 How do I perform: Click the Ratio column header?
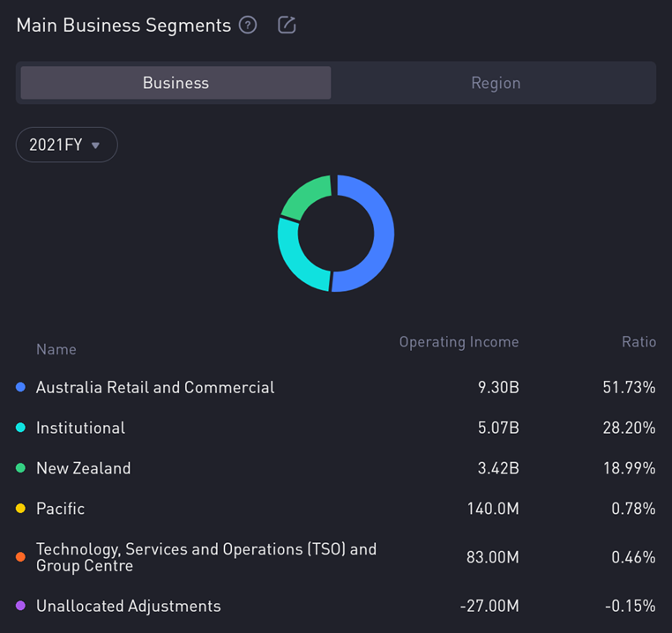pyautogui.click(x=638, y=342)
